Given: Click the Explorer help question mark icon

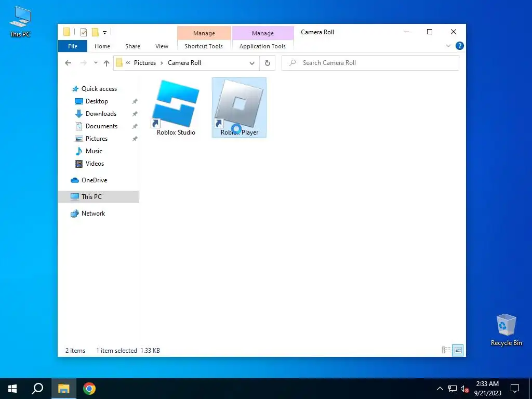Looking at the screenshot, I should [459, 46].
